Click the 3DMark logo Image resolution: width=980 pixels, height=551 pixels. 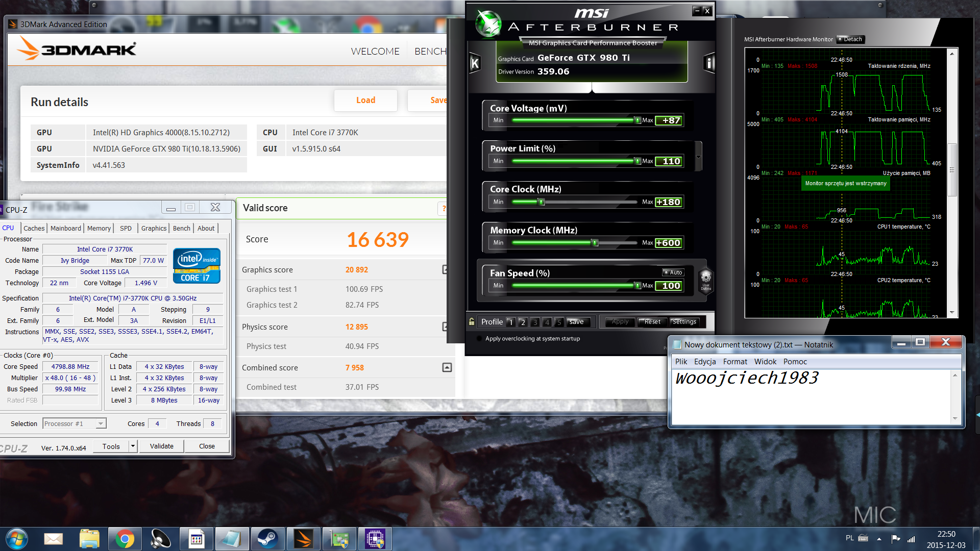77,49
